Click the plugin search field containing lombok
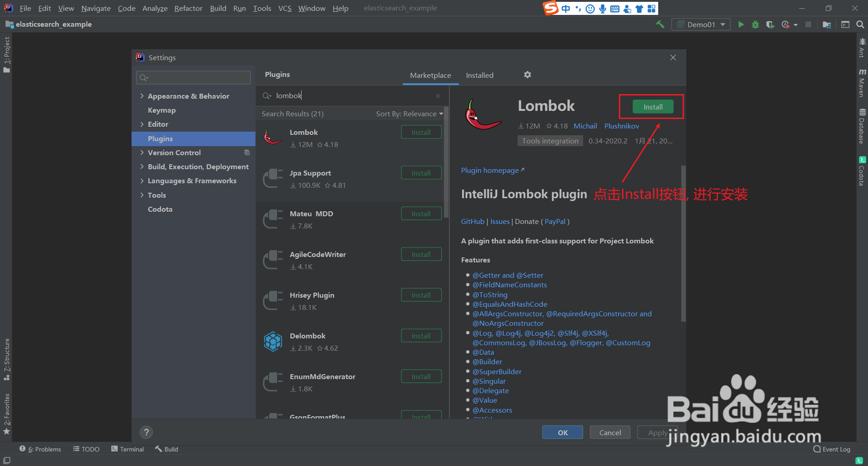Viewport: 868px width, 466px height. (x=353, y=95)
